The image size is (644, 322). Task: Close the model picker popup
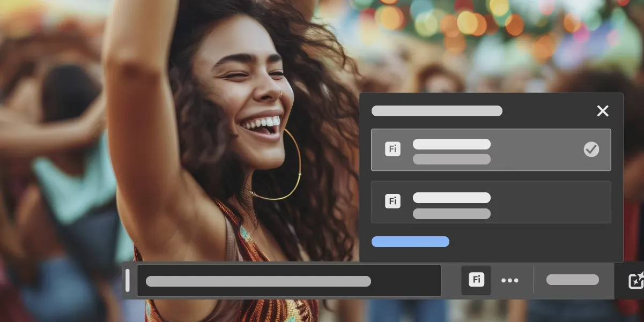(603, 111)
